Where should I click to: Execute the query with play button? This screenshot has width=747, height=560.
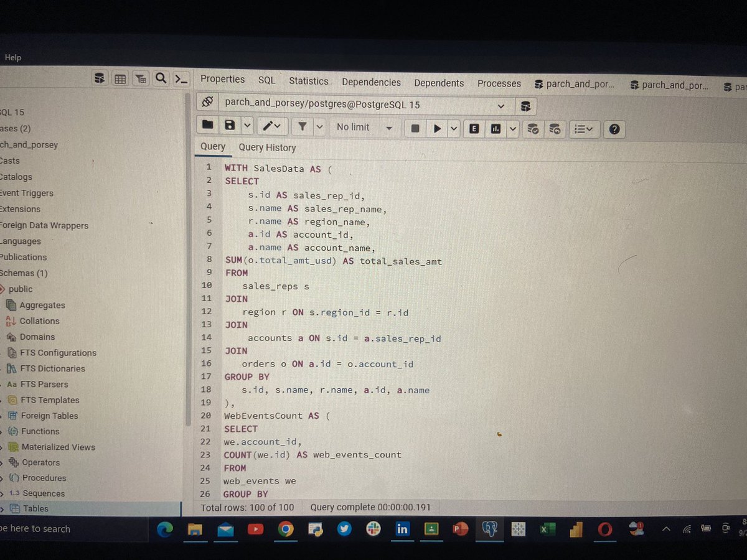438,128
